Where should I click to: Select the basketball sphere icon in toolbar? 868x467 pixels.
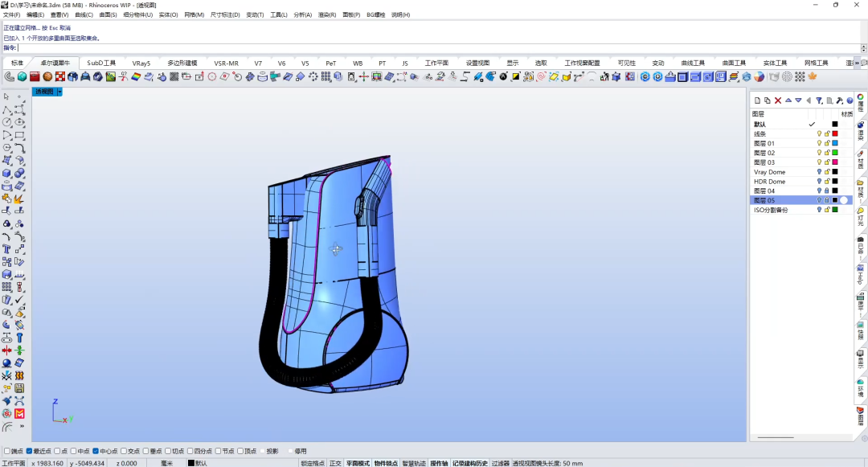[x=47, y=77]
